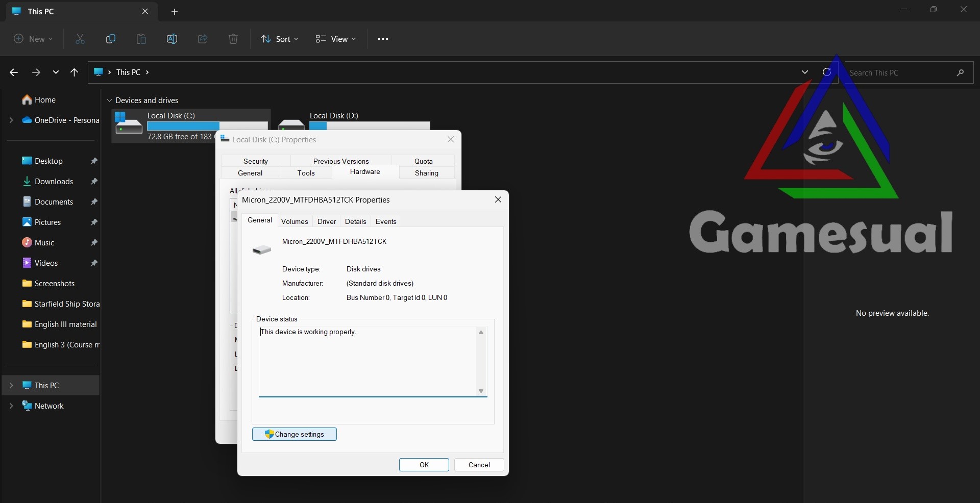Click the pin icon next to Music
This screenshot has width=980, height=503.
click(x=94, y=243)
